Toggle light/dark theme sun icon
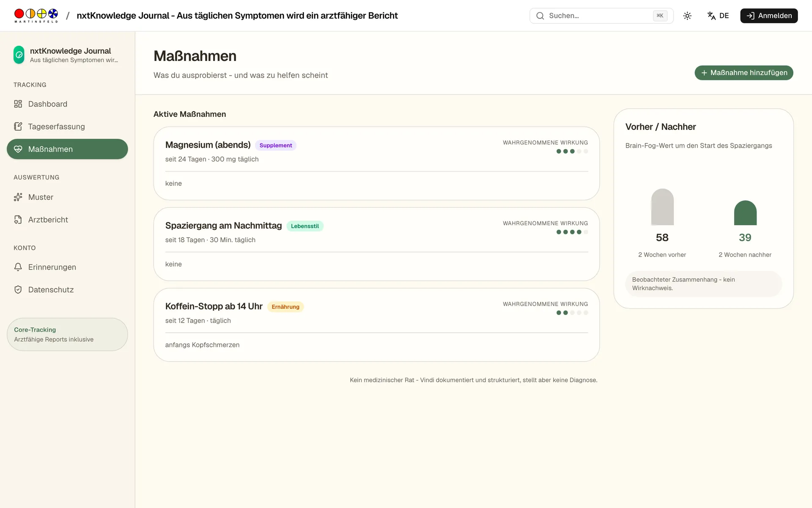812x508 pixels. click(x=687, y=16)
